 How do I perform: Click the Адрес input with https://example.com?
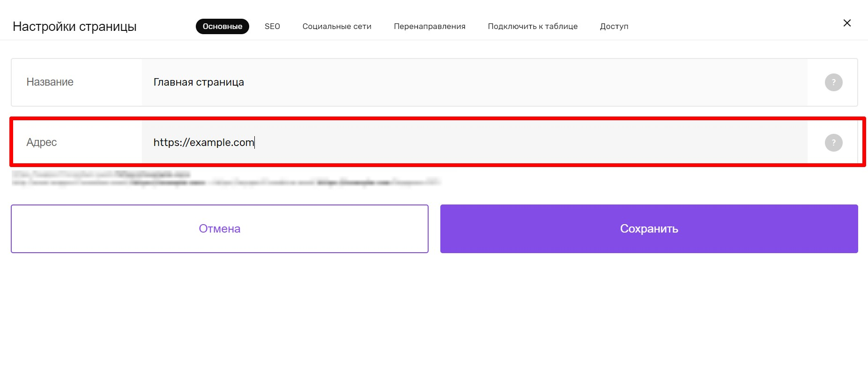click(475, 142)
